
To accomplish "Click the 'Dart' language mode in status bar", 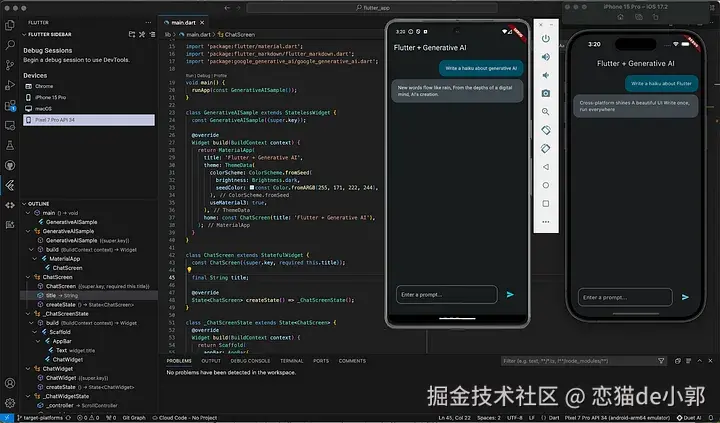I will pyautogui.click(x=554, y=418).
